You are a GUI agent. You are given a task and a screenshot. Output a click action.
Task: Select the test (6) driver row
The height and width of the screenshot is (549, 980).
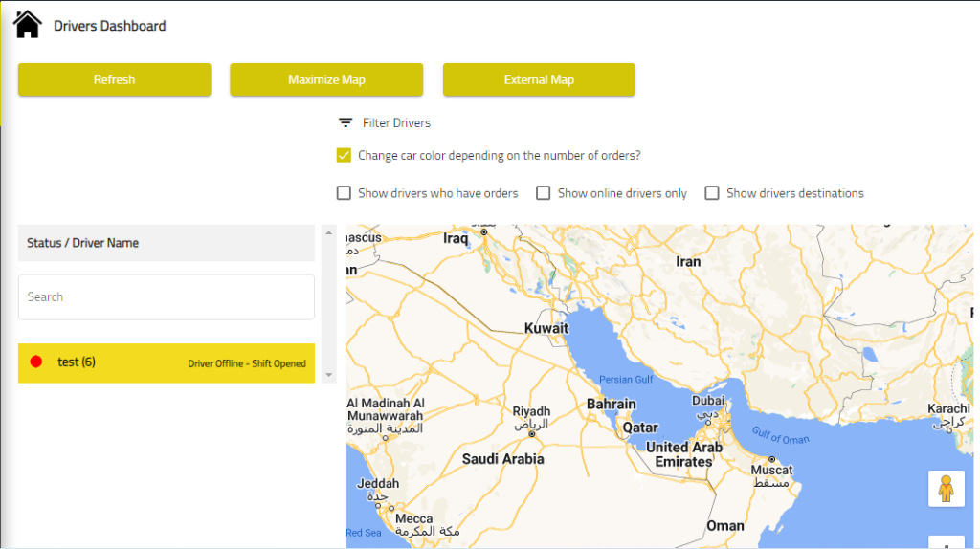click(x=167, y=362)
